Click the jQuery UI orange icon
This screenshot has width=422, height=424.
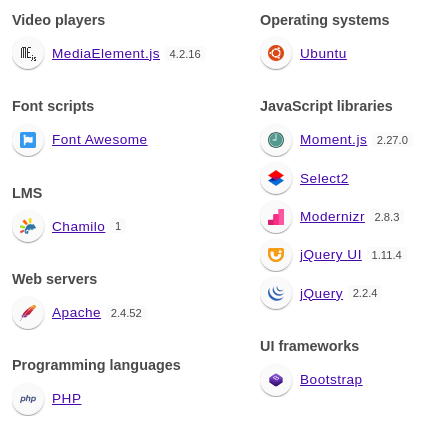click(276, 255)
